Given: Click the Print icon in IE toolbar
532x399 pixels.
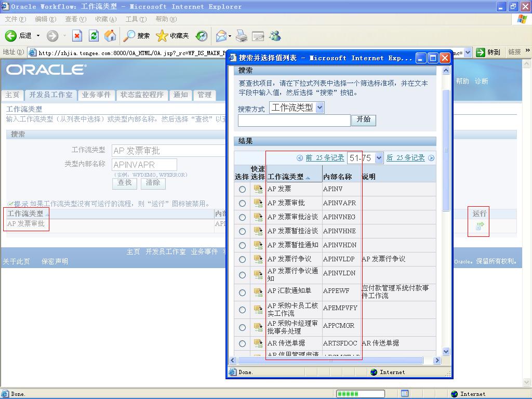Looking at the screenshot, I should click(242, 36).
